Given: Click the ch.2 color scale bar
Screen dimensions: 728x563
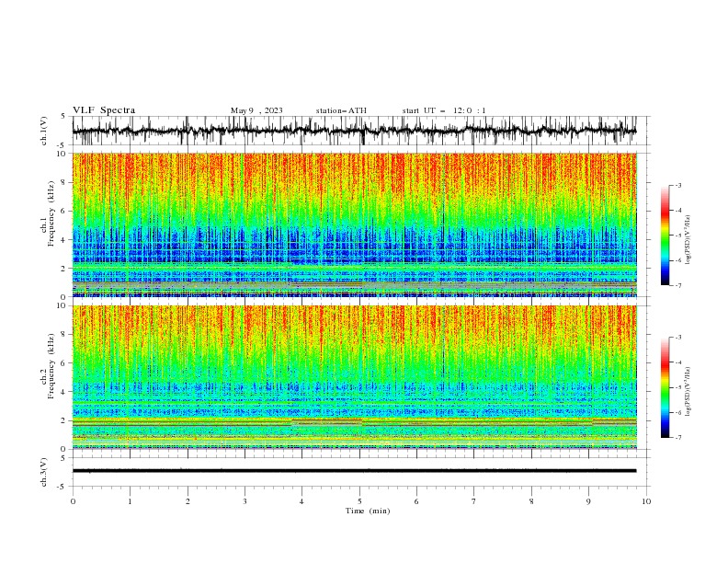Looking at the screenshot, I should tap(665, 387).
